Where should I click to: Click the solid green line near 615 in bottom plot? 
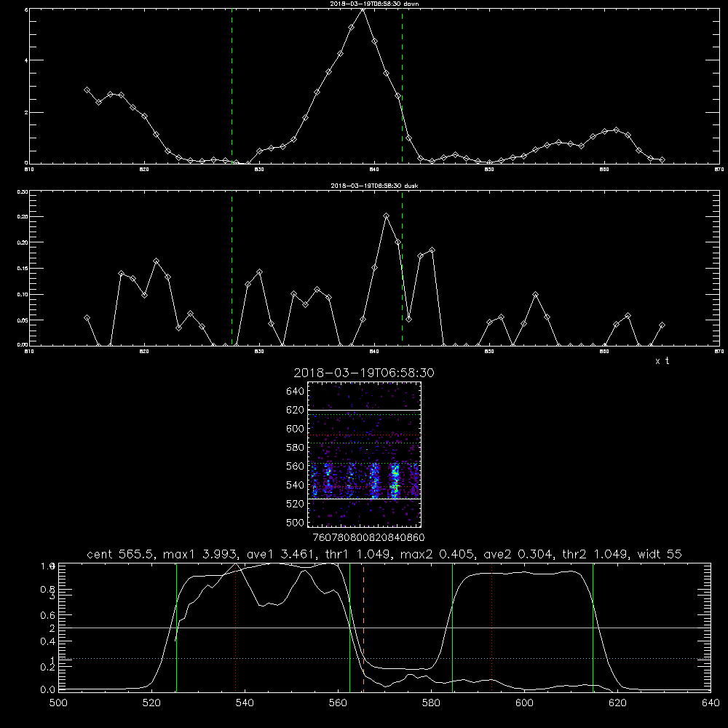[x=593, y=627]
